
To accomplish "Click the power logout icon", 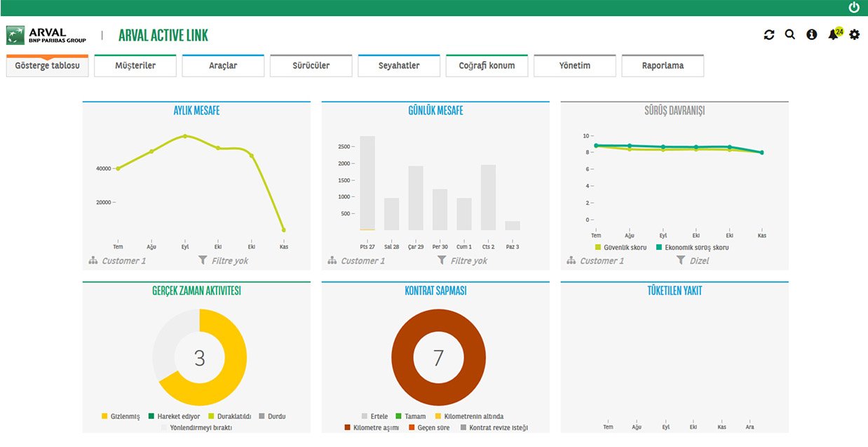I will (853, 8).
